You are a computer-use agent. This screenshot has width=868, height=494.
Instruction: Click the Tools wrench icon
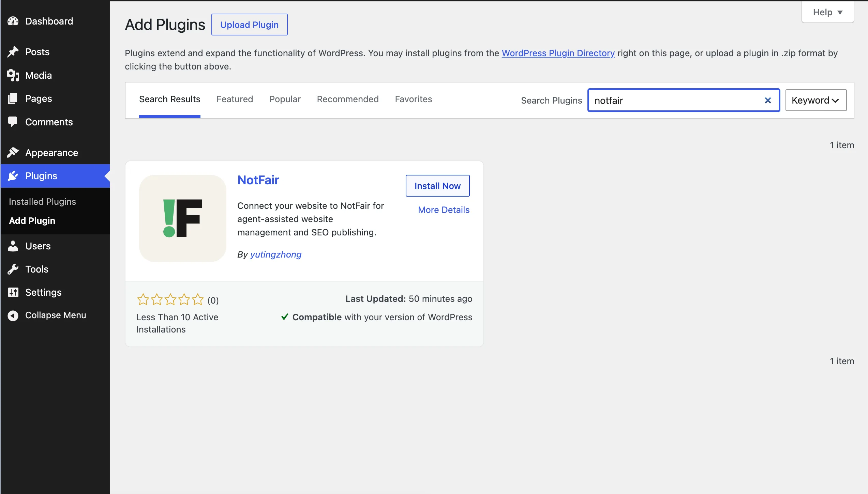(13, 269)
